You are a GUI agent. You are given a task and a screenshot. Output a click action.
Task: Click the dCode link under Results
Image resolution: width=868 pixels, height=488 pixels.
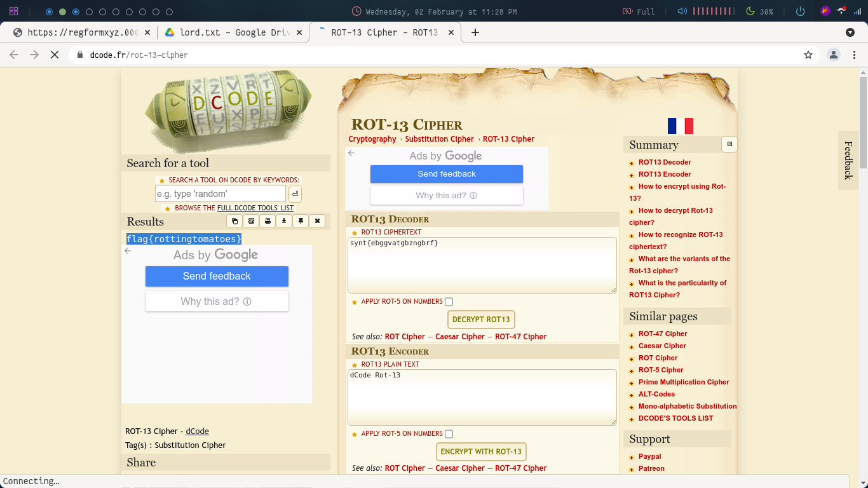click(x=197, y=431)
